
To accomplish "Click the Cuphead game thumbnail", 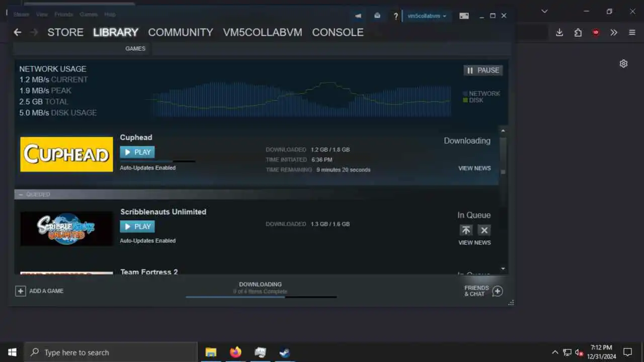I will point(67,154).
